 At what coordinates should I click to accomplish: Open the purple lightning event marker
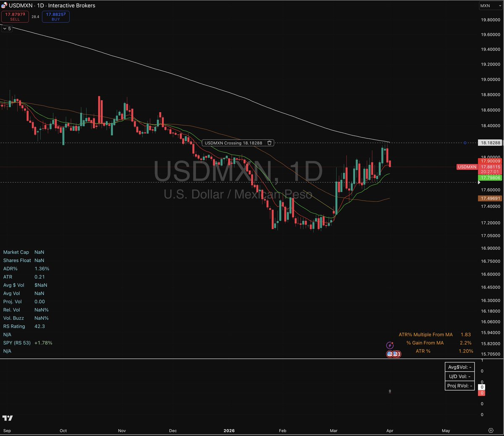(x=390, y=346)
